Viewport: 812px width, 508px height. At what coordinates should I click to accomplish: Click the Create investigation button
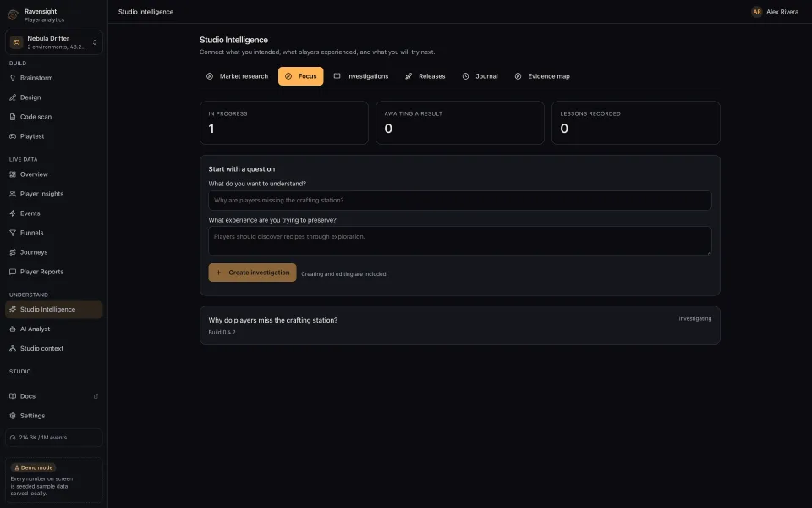(x=252, y=273)
